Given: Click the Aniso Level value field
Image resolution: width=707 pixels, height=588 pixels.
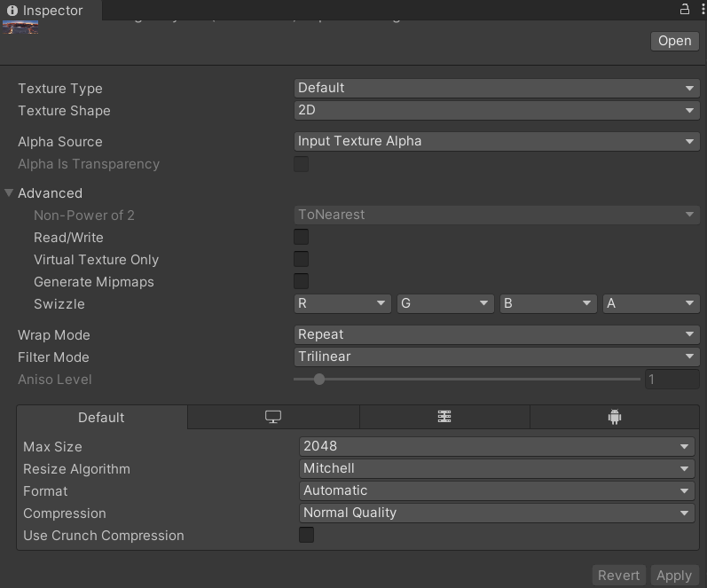Looking at the screenshot, I should tap(672, 380).
